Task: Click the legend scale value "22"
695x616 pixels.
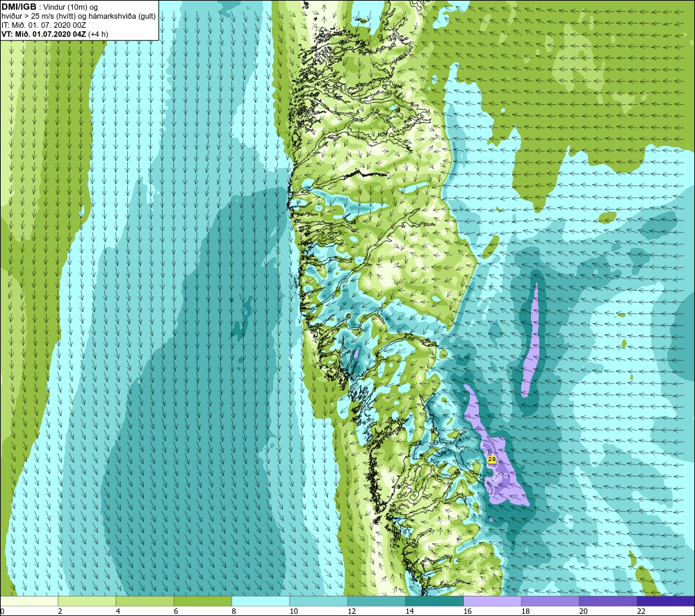Action: (641, 611)
